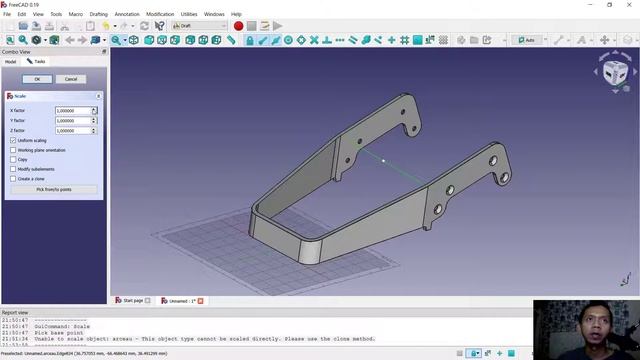Click the Fit selection magnifier icon
This screenshot has width=640, height=360.
coord(23,40)
